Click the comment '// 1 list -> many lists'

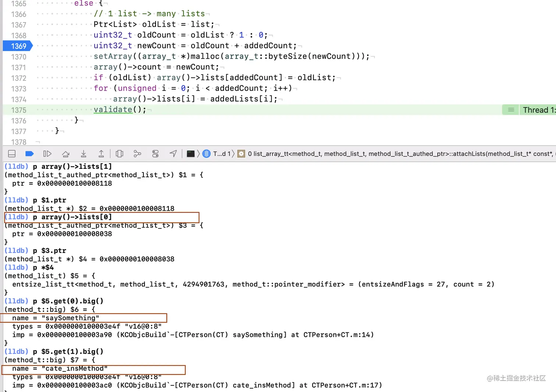coord(149,14)
